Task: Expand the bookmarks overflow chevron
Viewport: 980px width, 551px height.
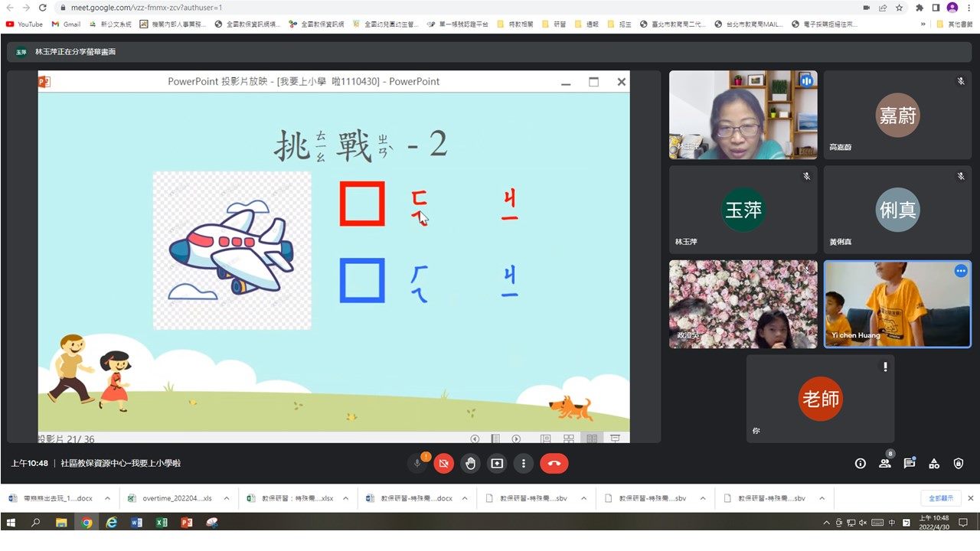Action: 923,24
